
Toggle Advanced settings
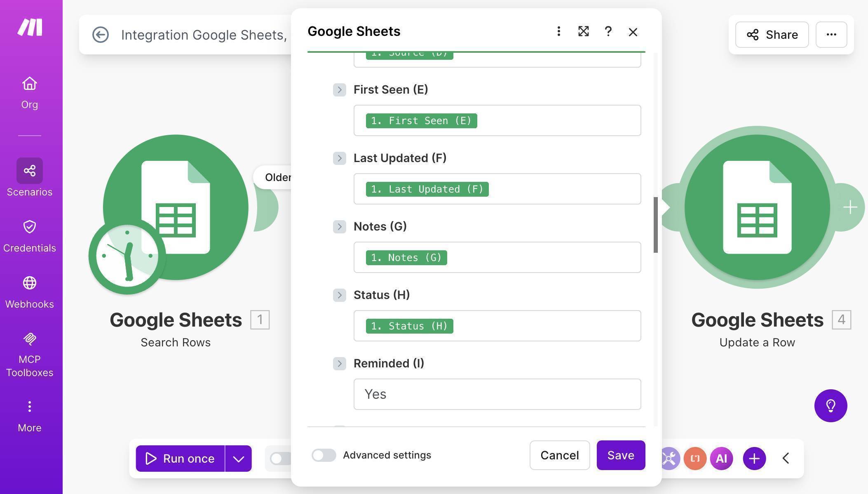324,455
